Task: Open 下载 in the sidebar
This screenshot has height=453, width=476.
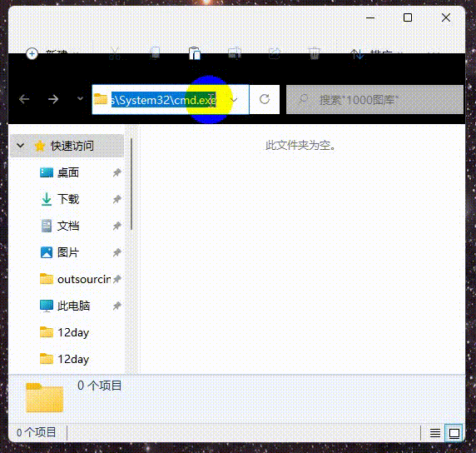Action: (x=68, y=199)
